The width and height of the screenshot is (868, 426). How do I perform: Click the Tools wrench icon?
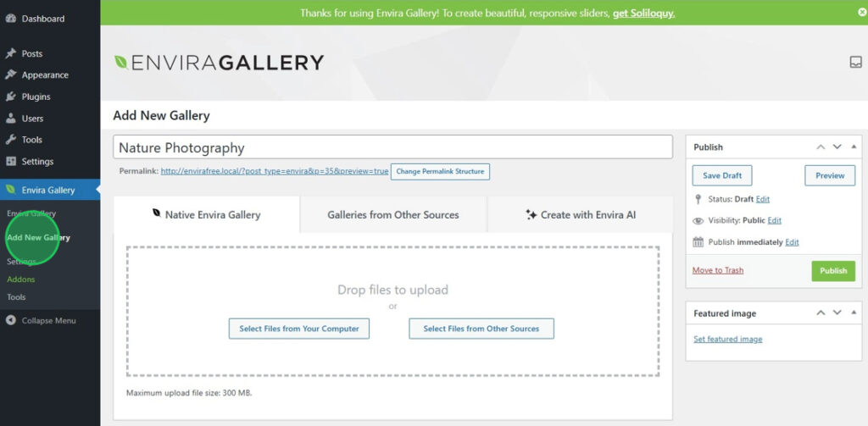tap(10, 140)
